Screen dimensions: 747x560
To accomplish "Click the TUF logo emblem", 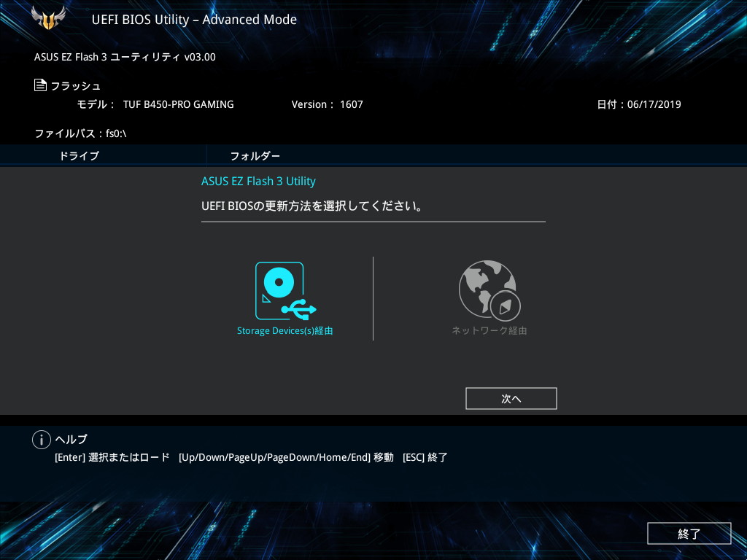I will pyautogui.click(x=48, y=18).
